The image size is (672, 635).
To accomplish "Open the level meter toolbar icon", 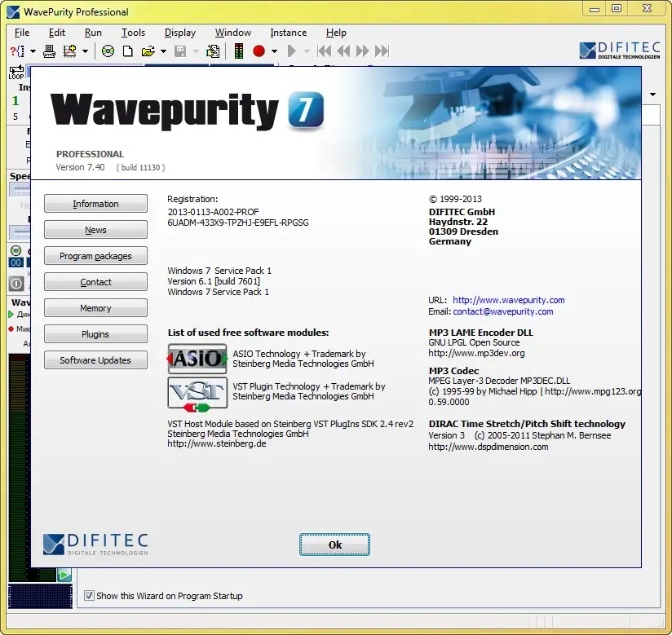I will (x=239, y=51).
